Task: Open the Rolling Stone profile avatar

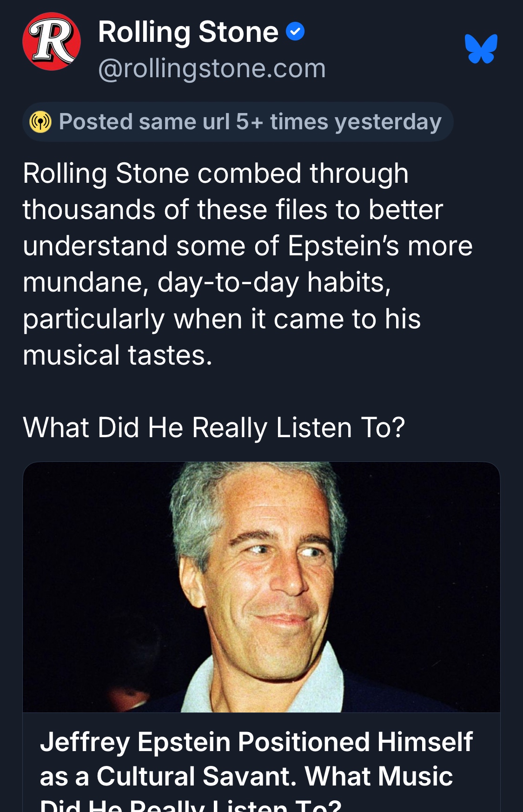Action: pyautogui.click(x=52, y=42)
